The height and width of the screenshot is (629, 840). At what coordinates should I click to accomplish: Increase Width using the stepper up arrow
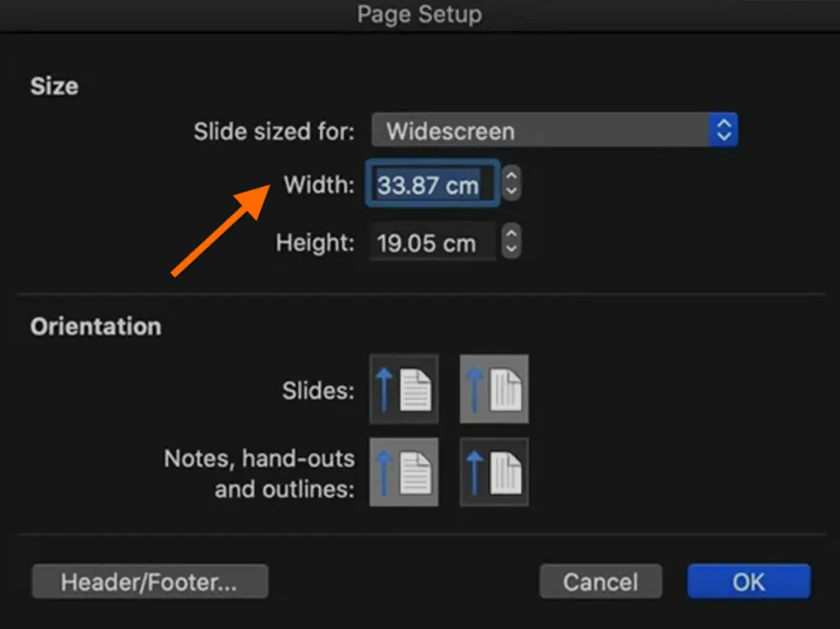tap(511, 175)
